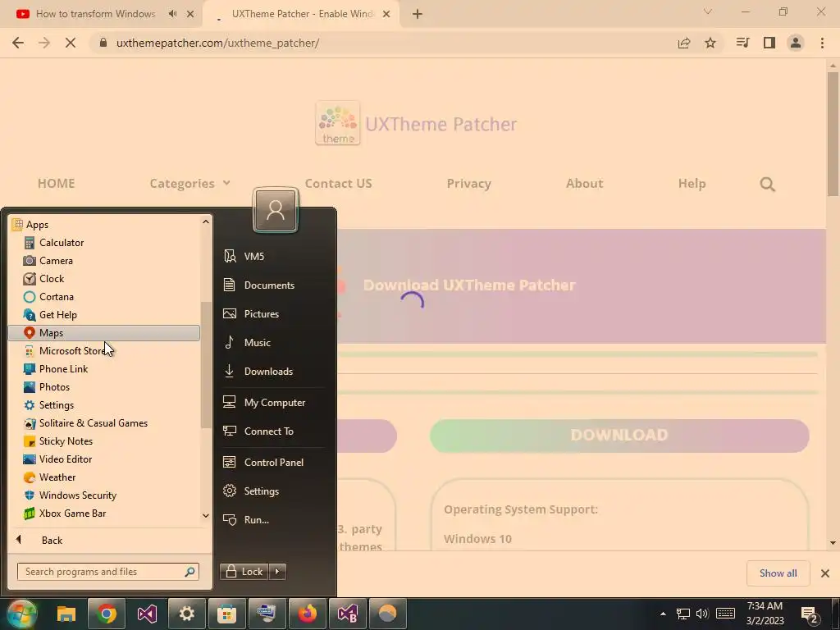Open a new Chrome tab
Viewport: 840px width, 630px height.
[418, 14]
